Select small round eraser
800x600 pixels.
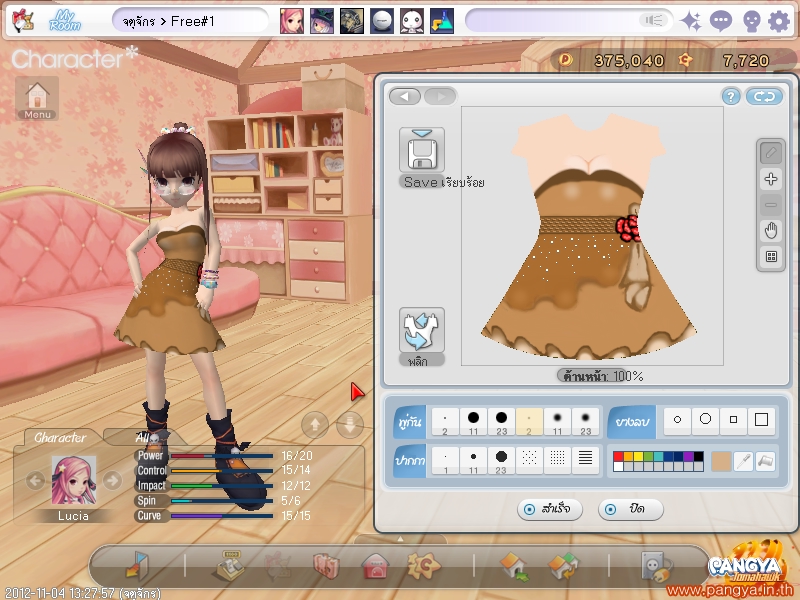click(677, 420)
